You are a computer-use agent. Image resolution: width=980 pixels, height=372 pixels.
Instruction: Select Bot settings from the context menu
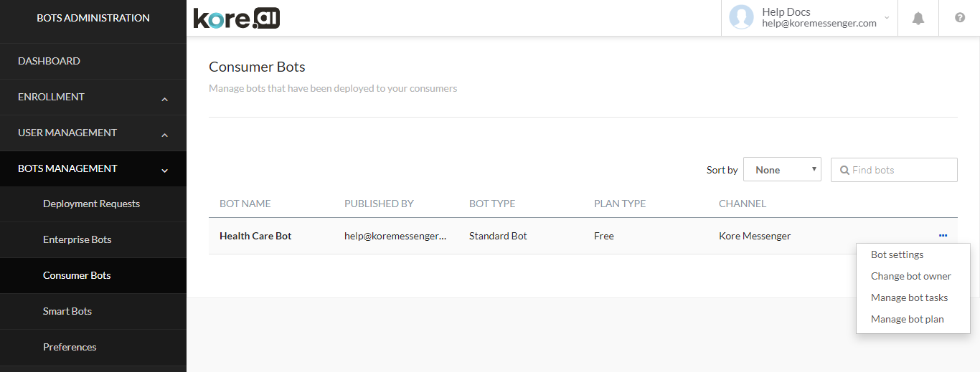pos(897,254)
